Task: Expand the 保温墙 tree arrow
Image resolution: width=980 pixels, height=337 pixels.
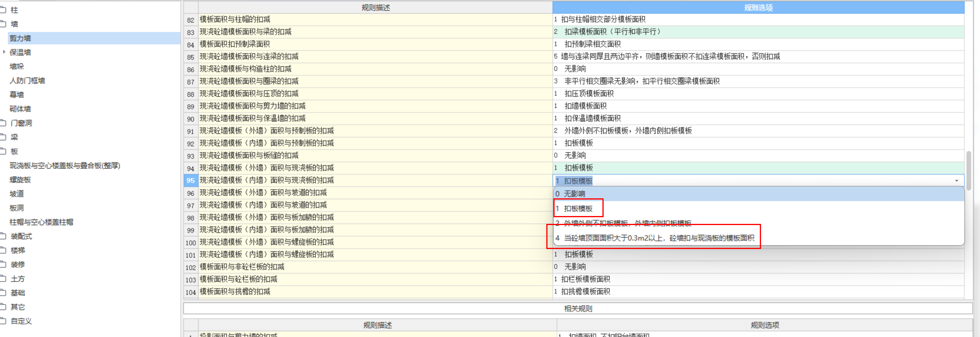Action: (4, 52)
